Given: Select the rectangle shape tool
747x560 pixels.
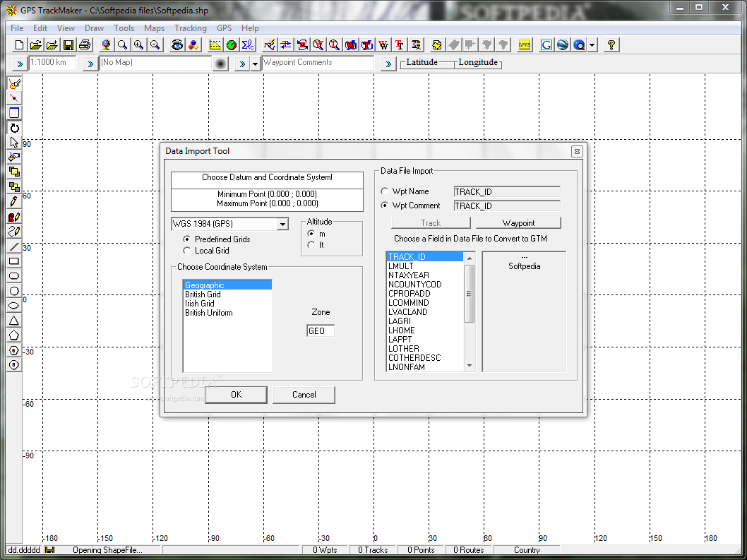Looking at the screenshot, I should (x=14, y=261).
